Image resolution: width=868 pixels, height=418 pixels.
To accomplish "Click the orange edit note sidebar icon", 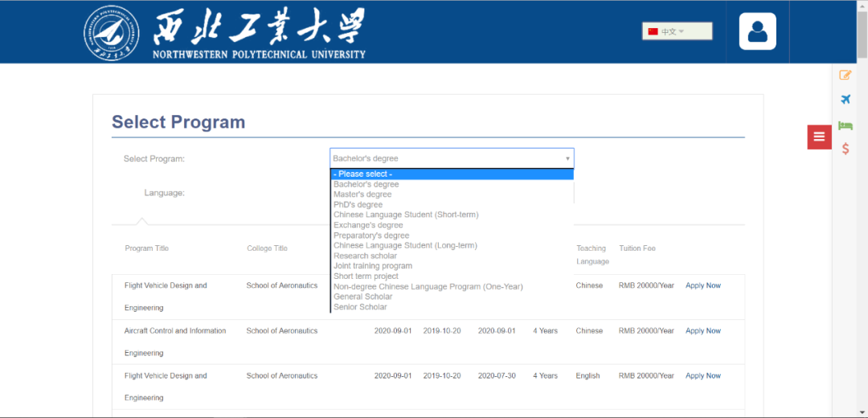I will point(845,76).
